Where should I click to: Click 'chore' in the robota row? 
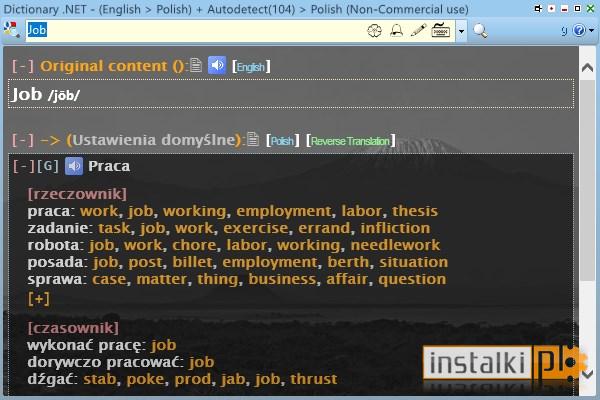[x=194, y=245]
